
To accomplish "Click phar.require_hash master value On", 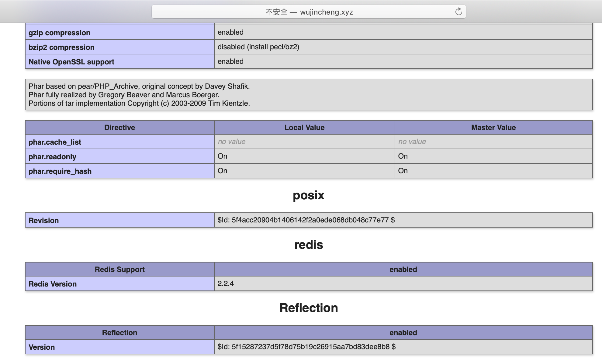I will coord(403,171).
